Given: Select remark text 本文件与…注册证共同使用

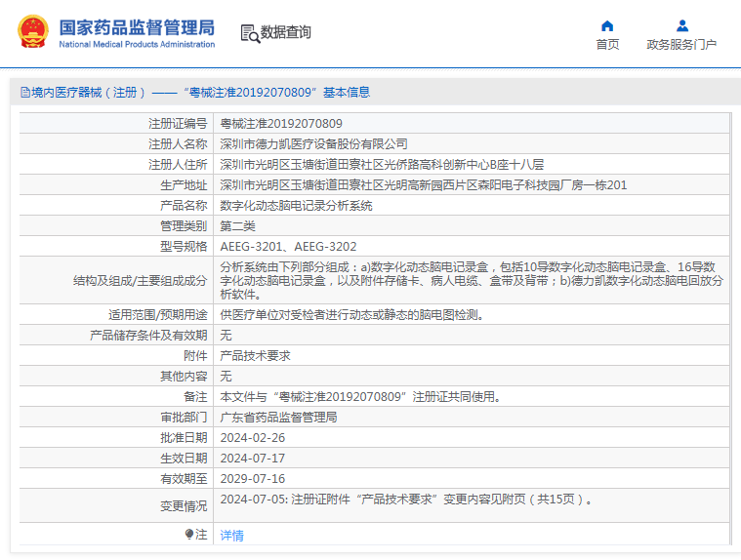Looking at the screenshot, I should (x=360, y=397).
